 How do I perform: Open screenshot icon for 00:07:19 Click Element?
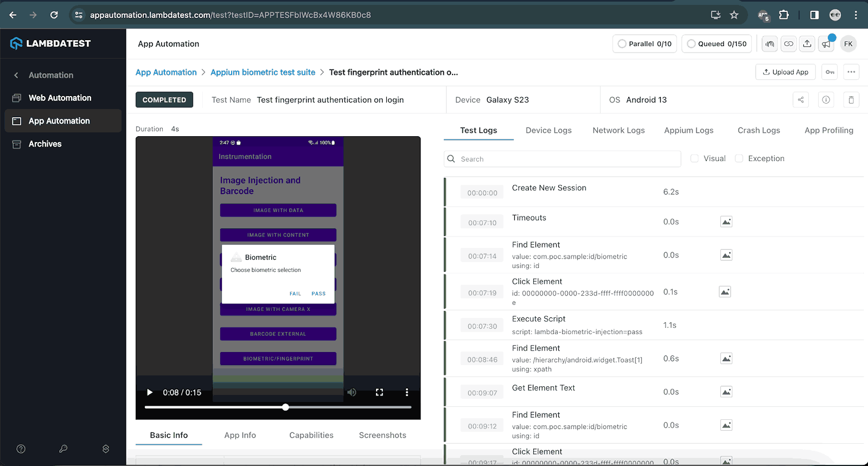tap(725, 292)
